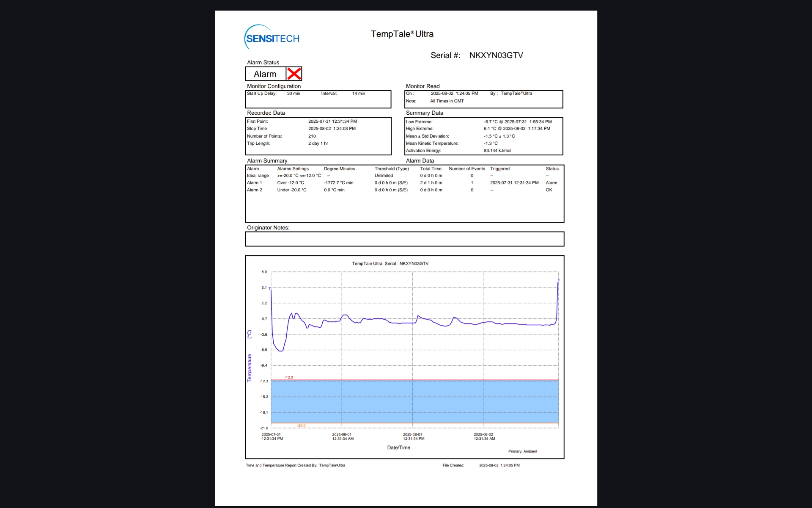The height and width of the screenshot is (508, 812).
Task: Click the orange -20.0 threshold label
Action: pyautogui.click(x=301, y=425)
